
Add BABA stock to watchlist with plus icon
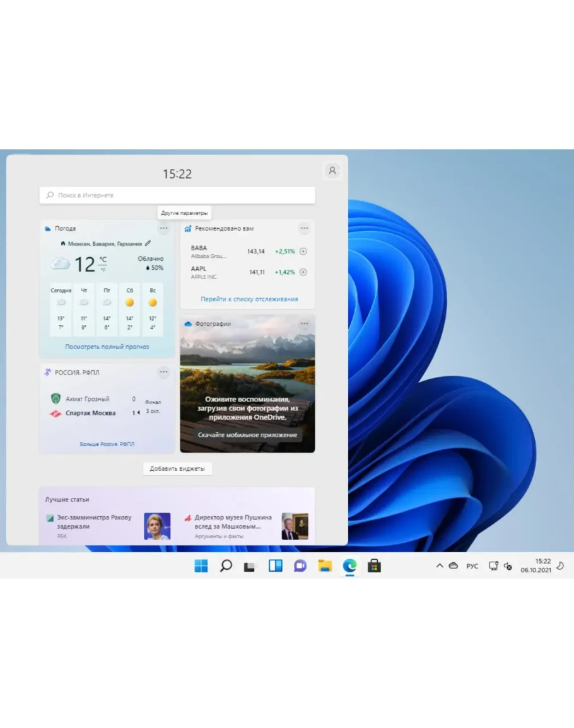click(303, 251)
